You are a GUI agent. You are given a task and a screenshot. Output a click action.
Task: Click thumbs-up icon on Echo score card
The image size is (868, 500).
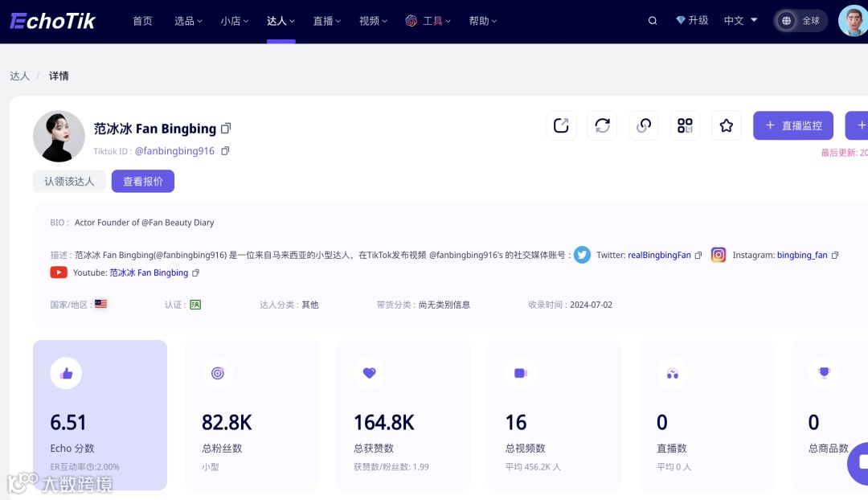point(67,374)
